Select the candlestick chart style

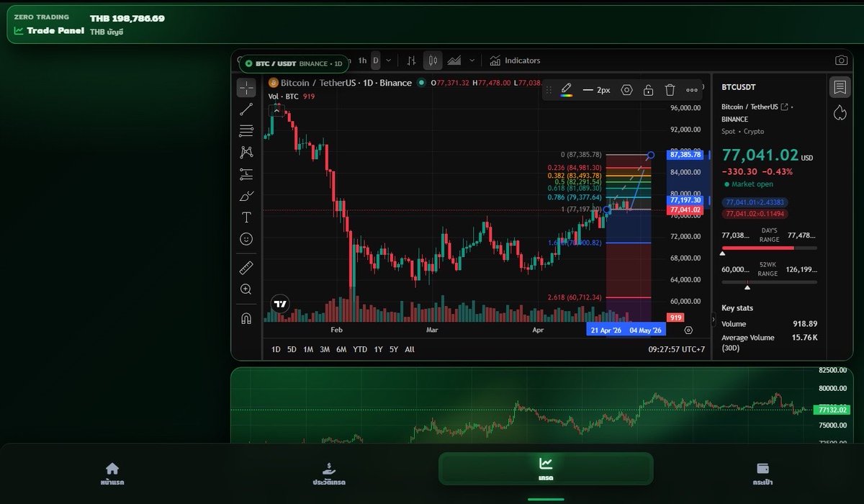click(433, 60)
